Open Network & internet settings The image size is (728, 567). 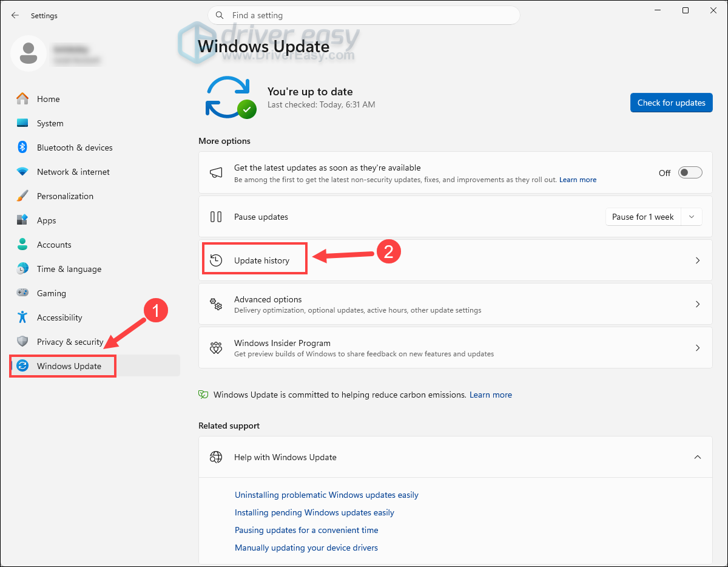click(x=95, y=172)
